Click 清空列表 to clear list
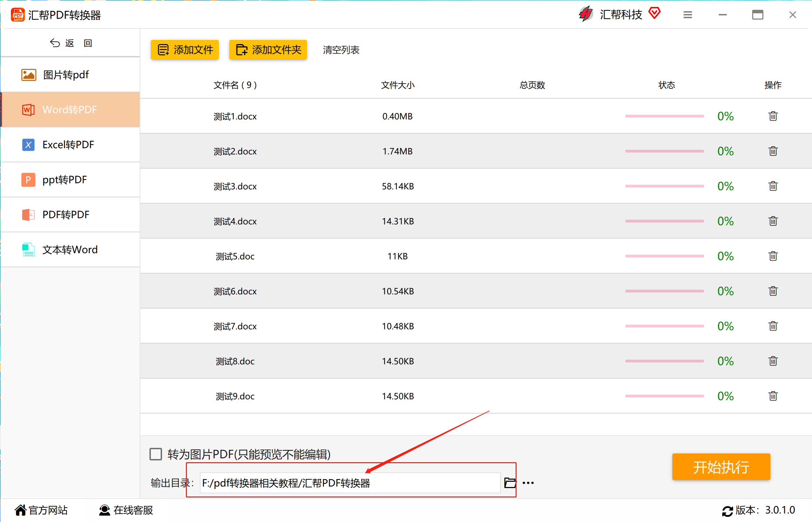 pos(341,50)
